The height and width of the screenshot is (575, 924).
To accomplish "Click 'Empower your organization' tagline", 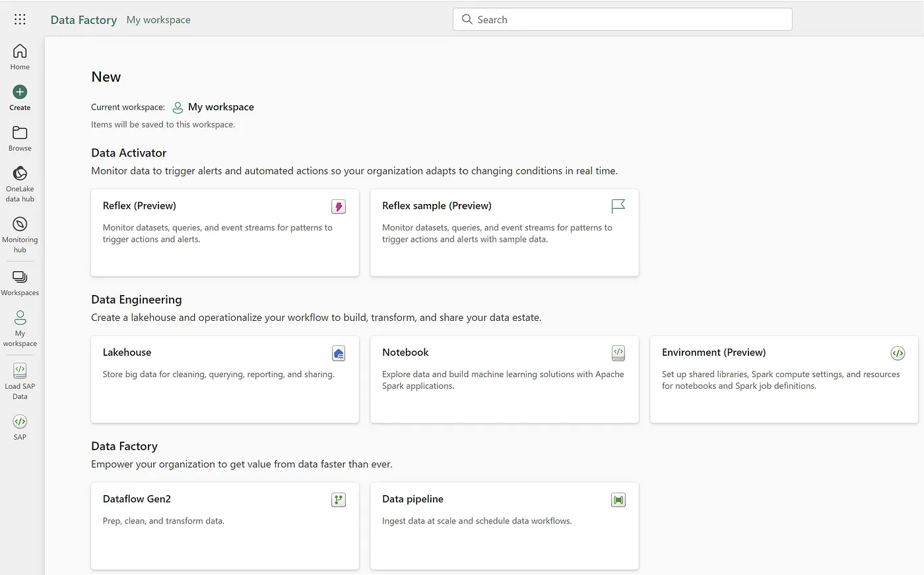I will pyautogui.click(x=242, y=464).
